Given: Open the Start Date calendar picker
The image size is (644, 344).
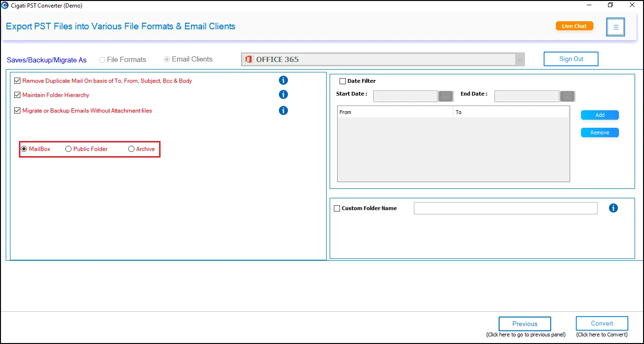Looking at the screenshot, I should click(446, 96).
